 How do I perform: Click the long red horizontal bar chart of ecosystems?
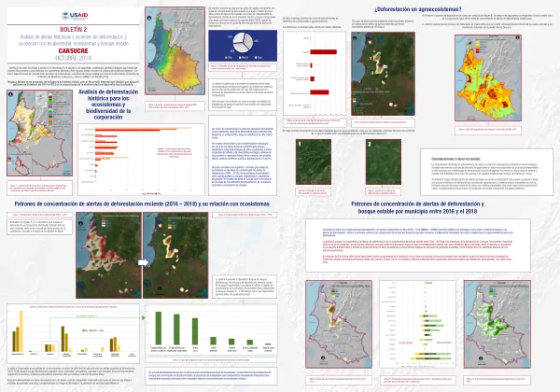click(x=142, y=160)
